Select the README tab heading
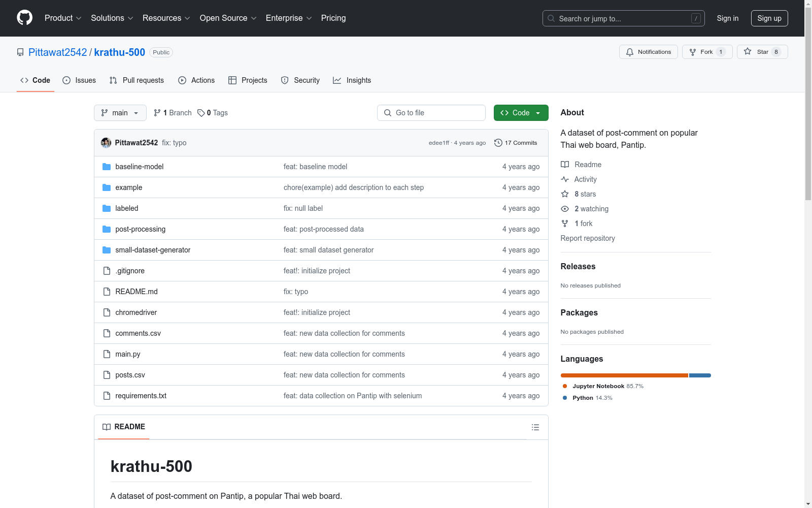The image size is (812, 508). (124, 427)
